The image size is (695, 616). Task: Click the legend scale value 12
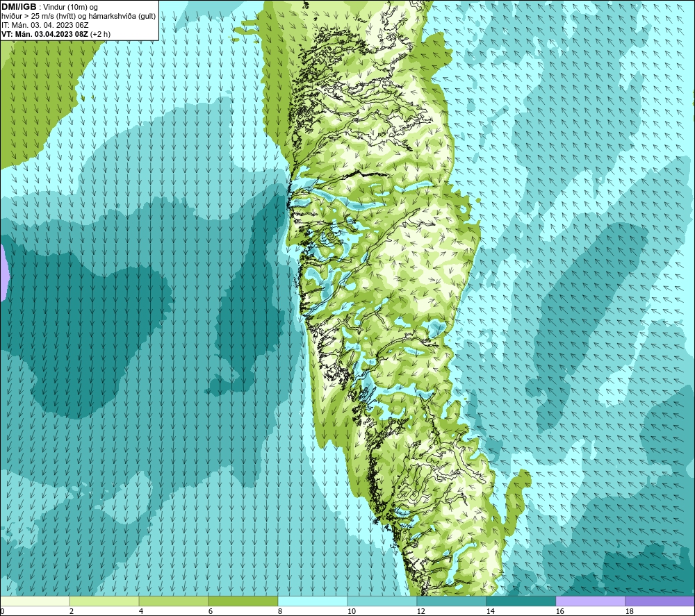click(420, 611)
